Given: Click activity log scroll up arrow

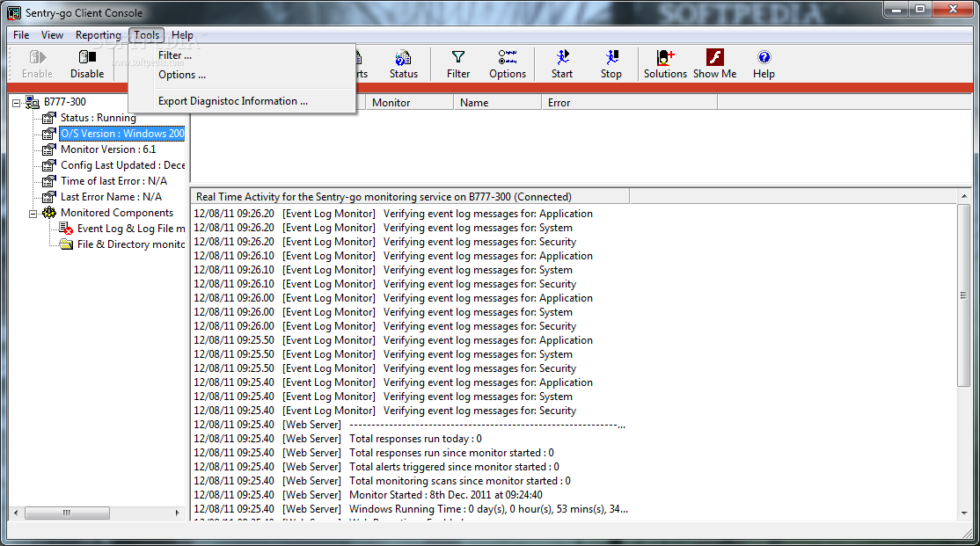Looking at the screenshot, I should tap(963, 196).
